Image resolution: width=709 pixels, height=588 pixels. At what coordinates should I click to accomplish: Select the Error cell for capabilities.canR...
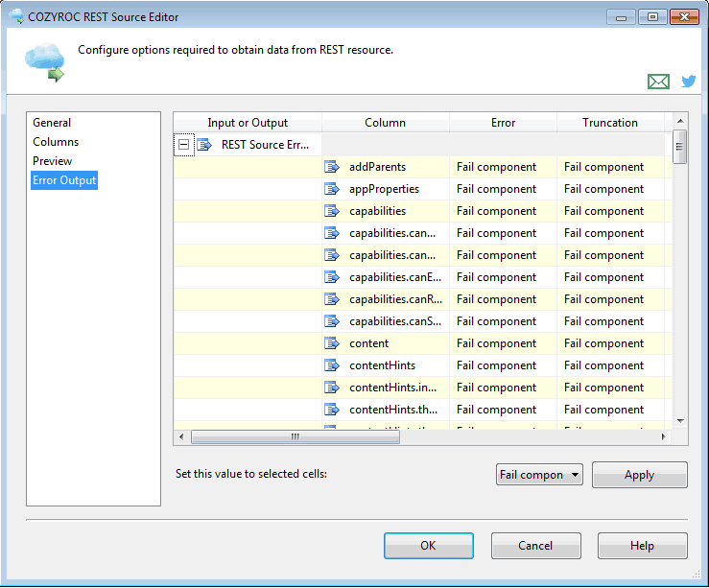click(503, 299)
